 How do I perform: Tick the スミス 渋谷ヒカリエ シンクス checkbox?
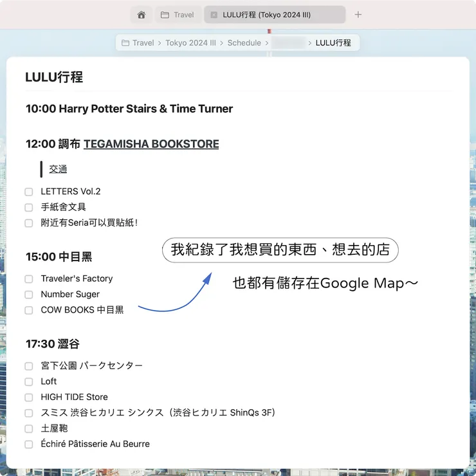tap(29, 413)
